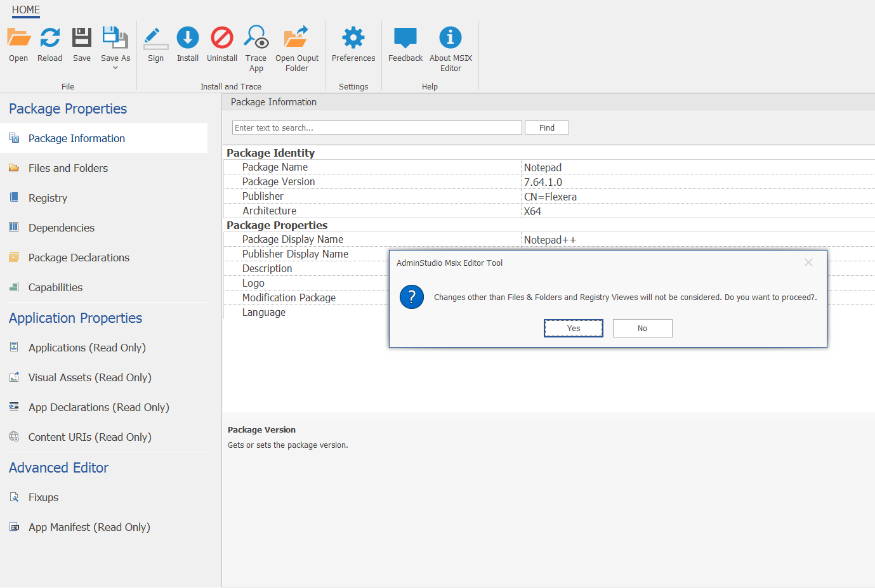
Task: Click the Find button
Action: click(546, 127)
